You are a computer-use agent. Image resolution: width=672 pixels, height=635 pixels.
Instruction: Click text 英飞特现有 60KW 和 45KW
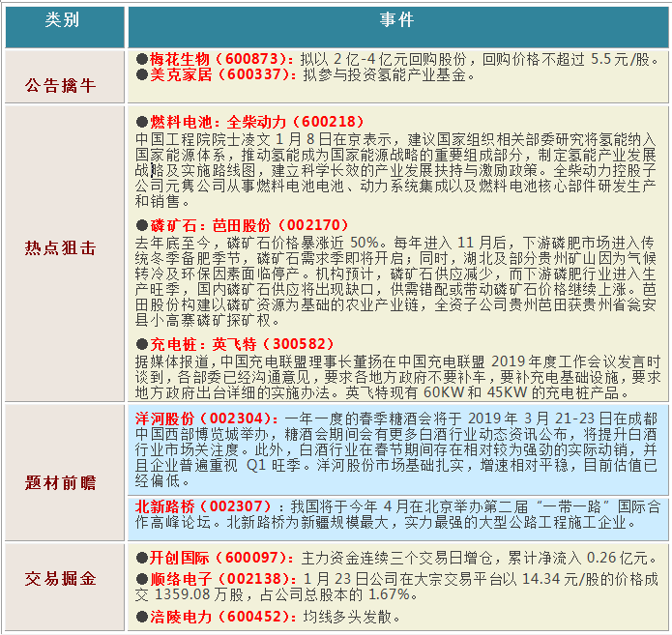click(436, 392)
